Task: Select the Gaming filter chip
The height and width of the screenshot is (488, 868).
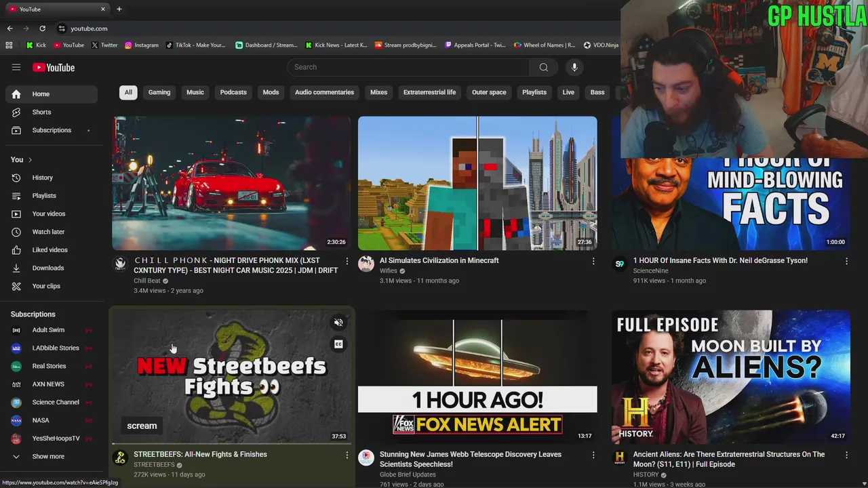Action: coord(159,92)
